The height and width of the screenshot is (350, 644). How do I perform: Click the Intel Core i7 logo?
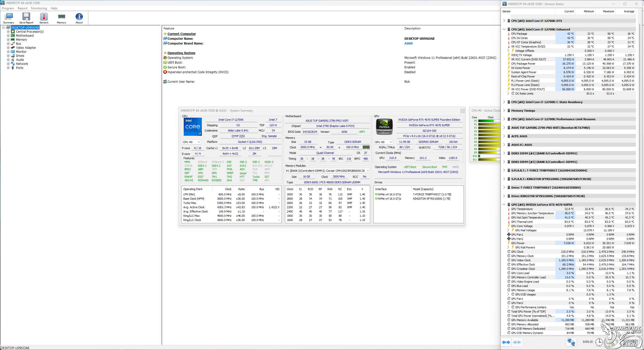point(193,127)
